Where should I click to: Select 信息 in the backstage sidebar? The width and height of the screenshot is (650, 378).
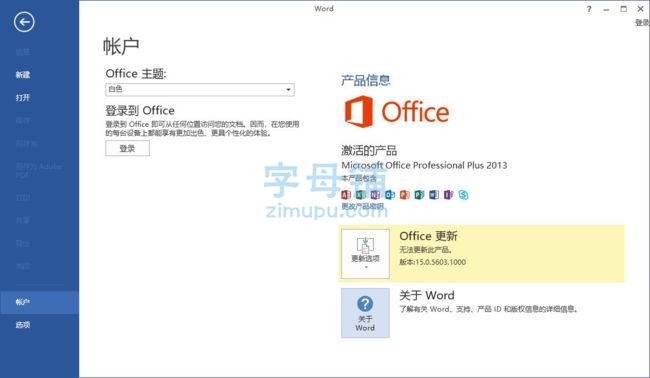pos(23,52)
